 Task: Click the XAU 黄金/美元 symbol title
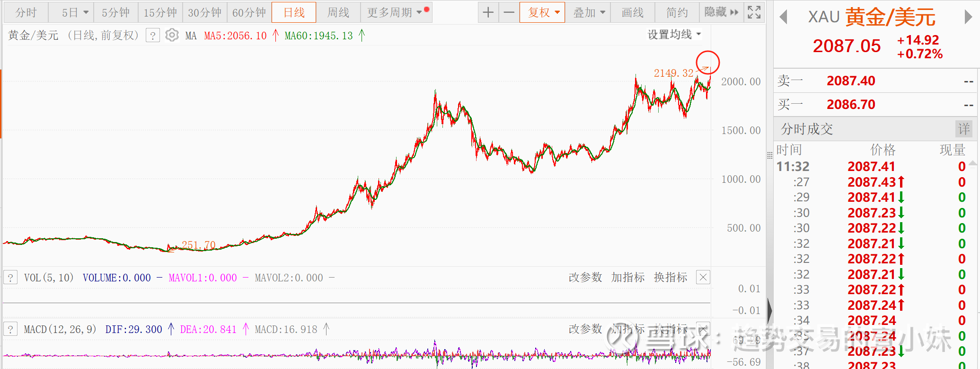tap(872, 17)
